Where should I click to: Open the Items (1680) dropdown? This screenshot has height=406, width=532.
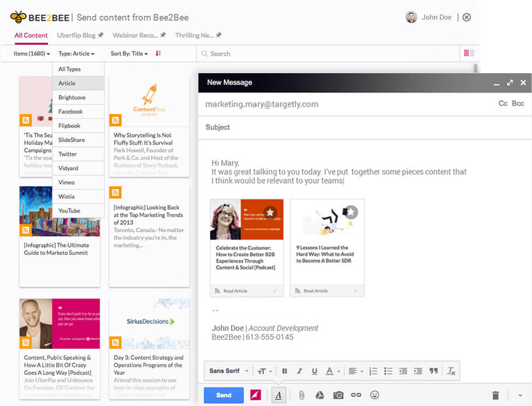click(32, 53)
